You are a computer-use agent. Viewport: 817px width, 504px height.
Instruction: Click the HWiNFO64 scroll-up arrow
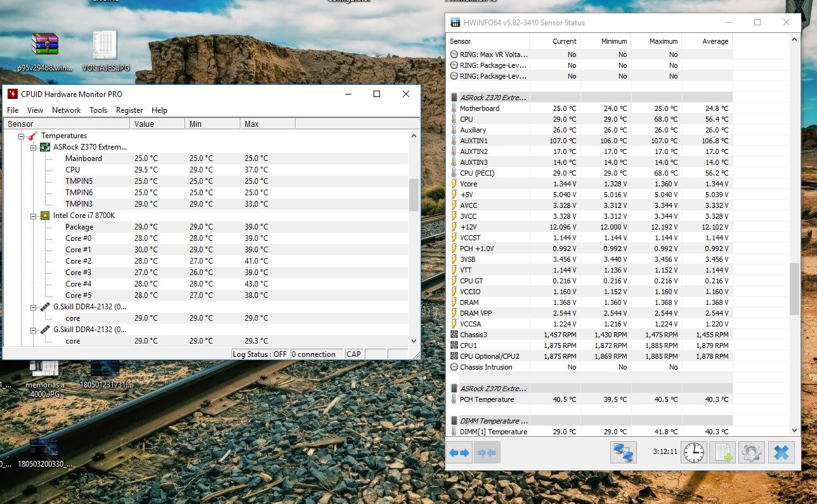794,39
